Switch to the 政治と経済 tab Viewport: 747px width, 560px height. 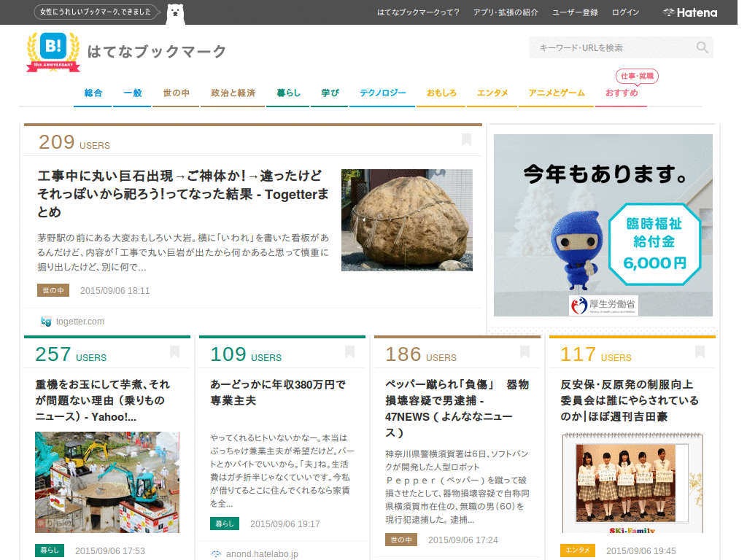[x=233, y=93]
